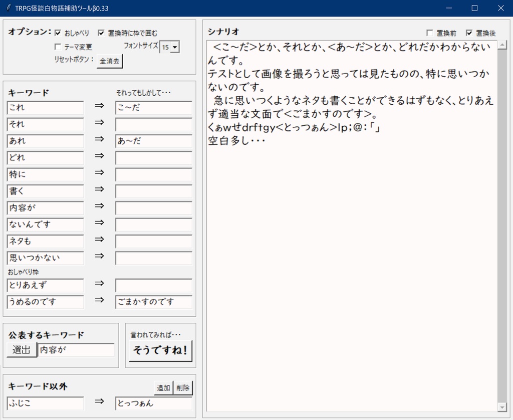Click the 選出 keyword selection button
The height and width of the screenshot is (420, 513).
[21, 350]
